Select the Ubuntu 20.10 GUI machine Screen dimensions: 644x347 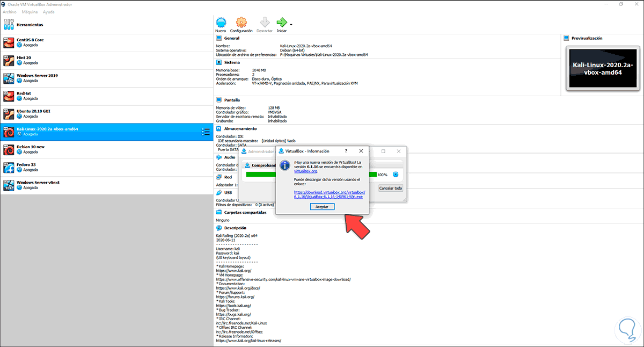pos(107,113)
